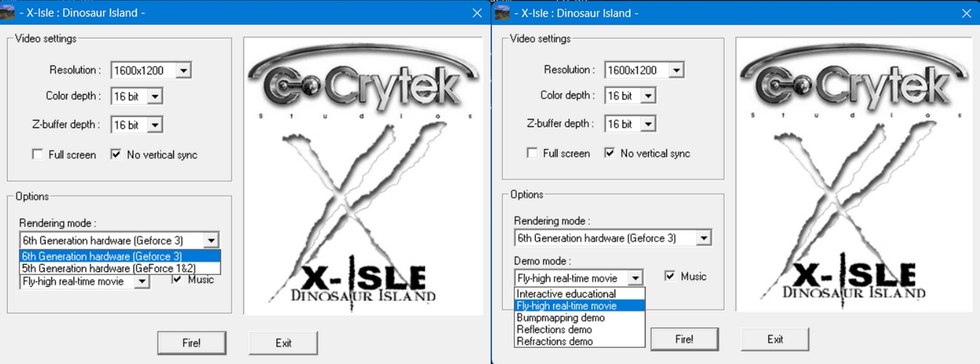Screen dimensions: 980x364
Task: Click the app icon in left window title bar
Action: [x=7, y=12]
